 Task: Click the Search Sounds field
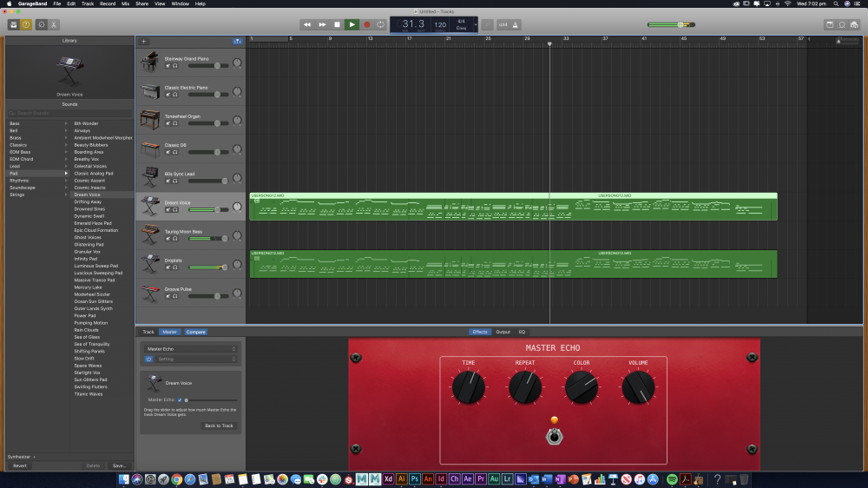69,113
